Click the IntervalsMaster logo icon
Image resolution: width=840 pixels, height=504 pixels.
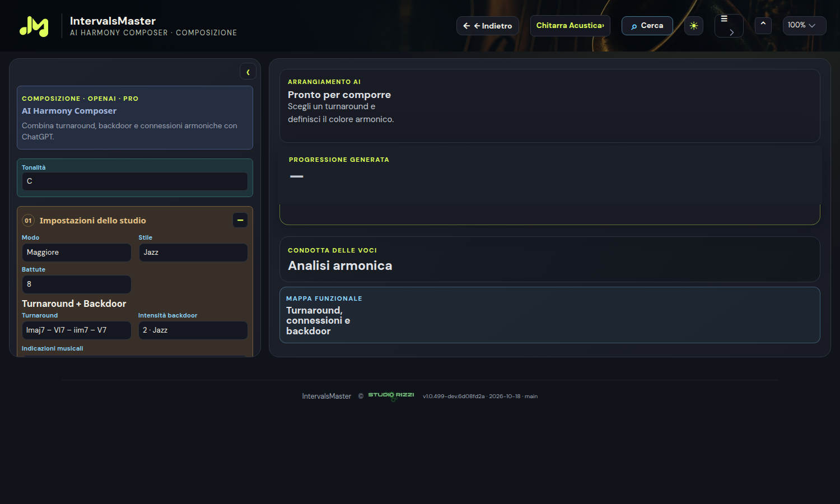pyautogui.click(x=34, y=26)
